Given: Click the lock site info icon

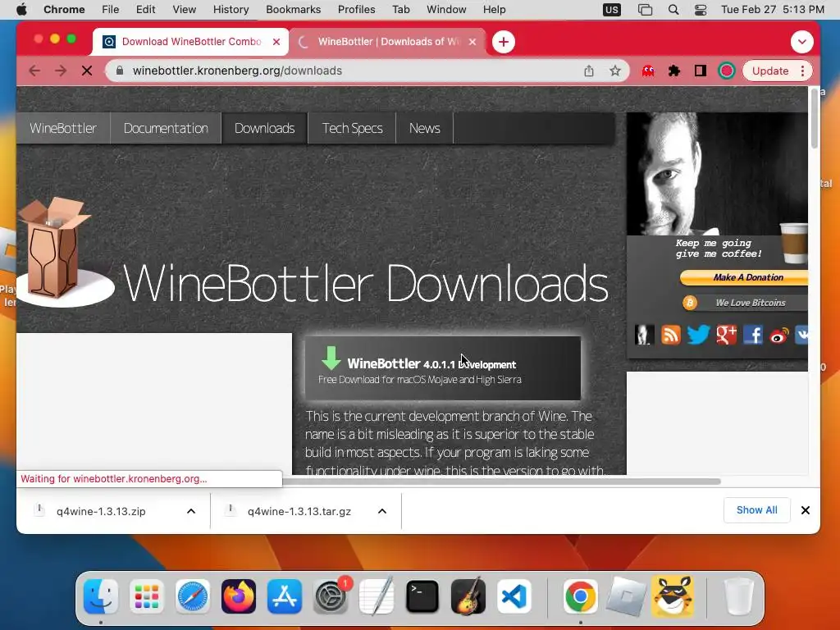Looking at the screenshot, I should 120,71.
